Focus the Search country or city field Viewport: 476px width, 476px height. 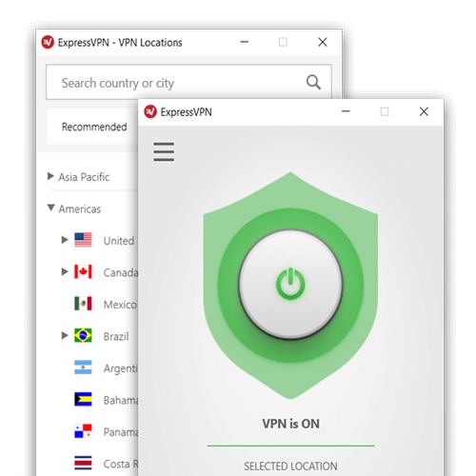(x=188, y=82)
